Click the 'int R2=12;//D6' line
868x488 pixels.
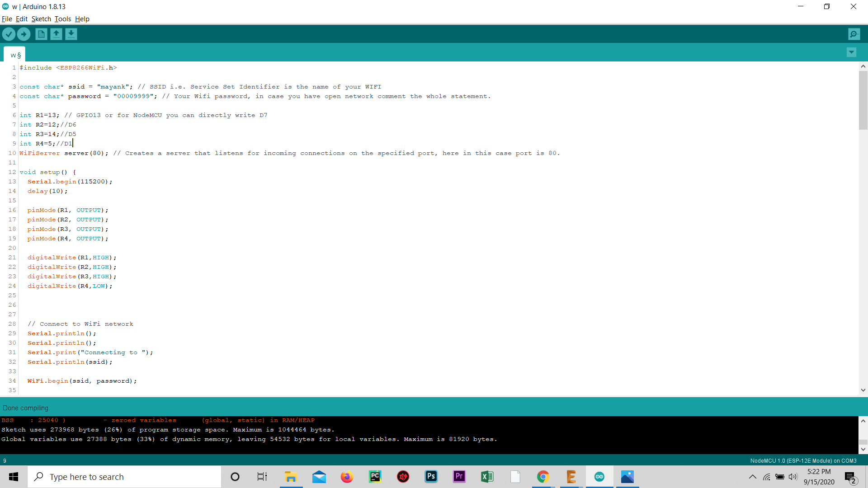(x=48, y=125)
